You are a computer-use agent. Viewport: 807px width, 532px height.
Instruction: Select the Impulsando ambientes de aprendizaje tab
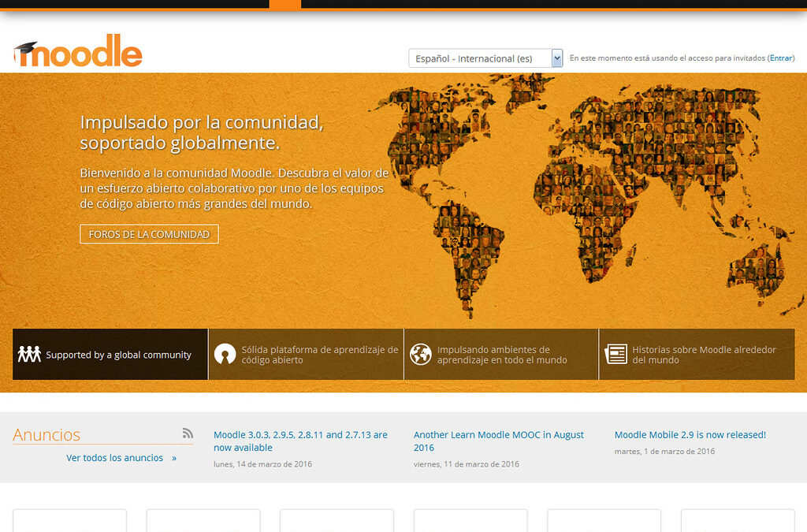501,354
